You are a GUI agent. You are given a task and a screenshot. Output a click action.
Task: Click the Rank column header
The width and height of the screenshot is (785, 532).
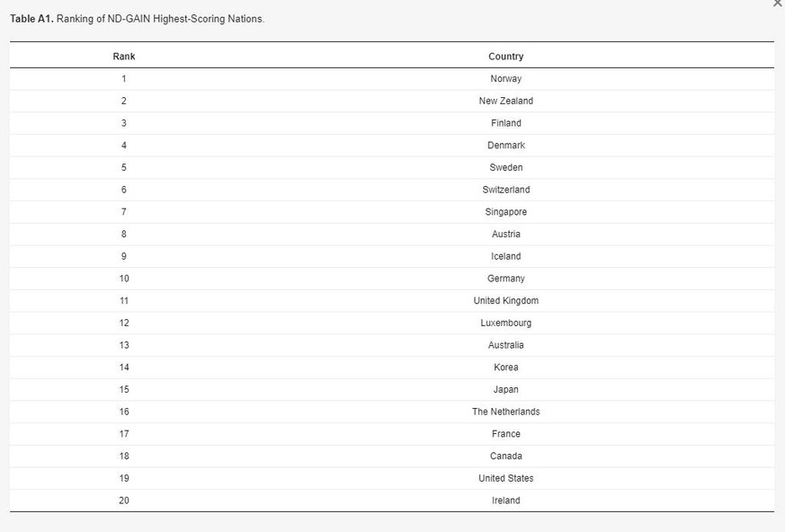click(124, 57)
